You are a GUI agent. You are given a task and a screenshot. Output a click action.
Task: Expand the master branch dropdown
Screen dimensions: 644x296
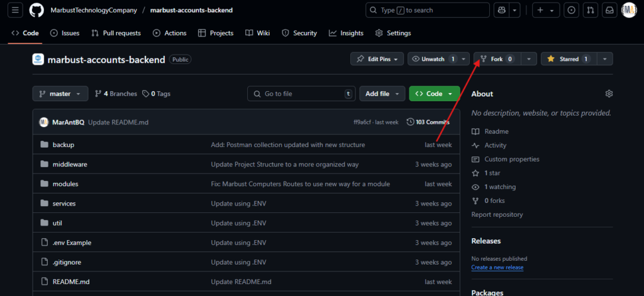click(x=60, y=94)
